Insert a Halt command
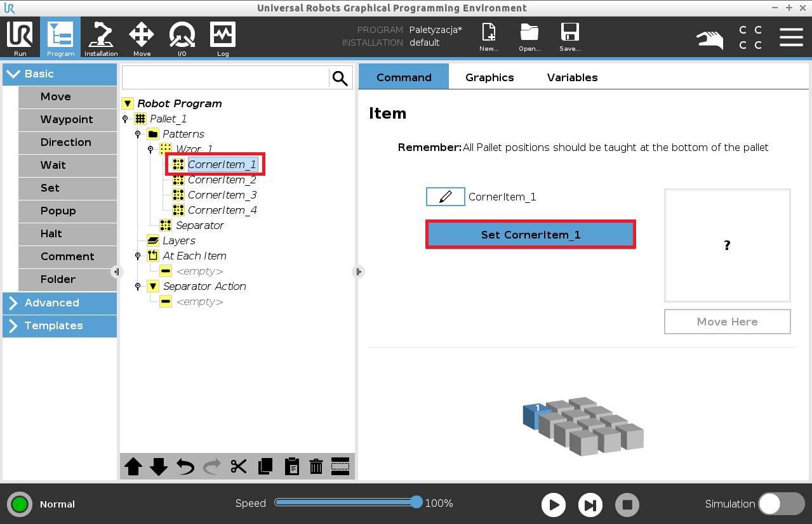 pyautogui.click(x=67, y=234)
